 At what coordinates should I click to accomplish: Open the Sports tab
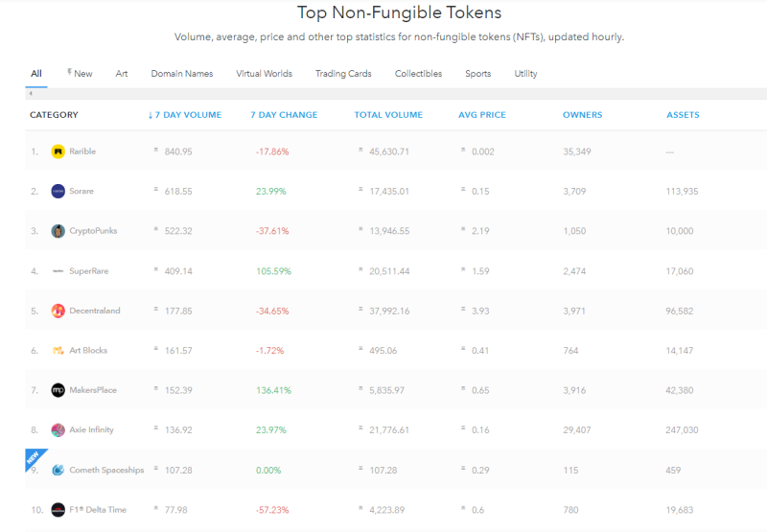(x=477, y=74)
